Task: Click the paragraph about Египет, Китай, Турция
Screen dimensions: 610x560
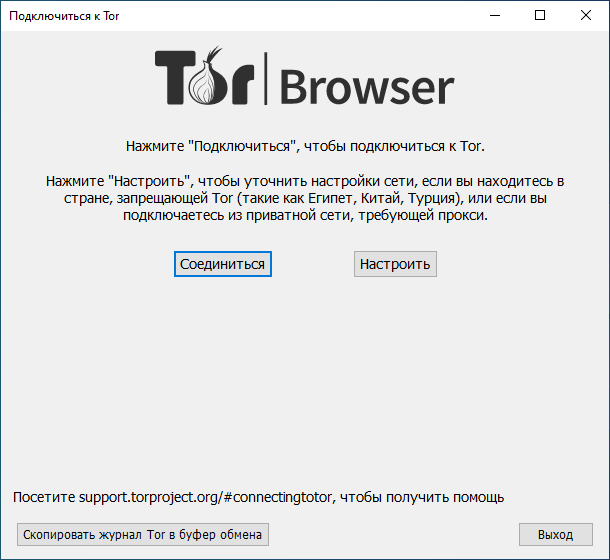Action: pos(305,198)
